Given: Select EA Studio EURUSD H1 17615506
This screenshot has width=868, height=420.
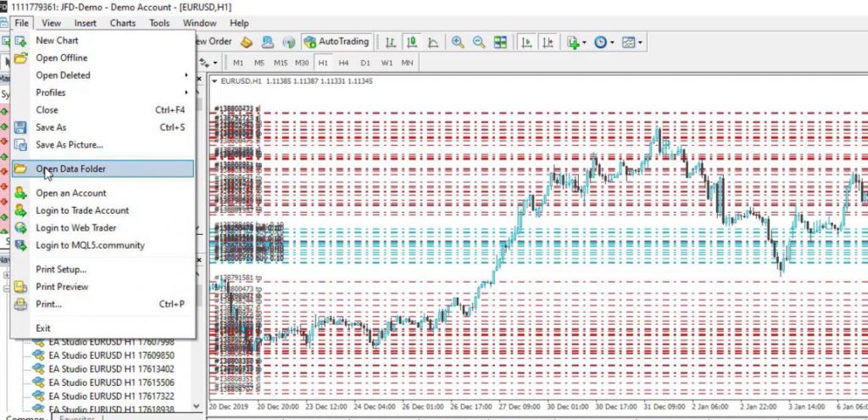Looking at the screenshot, I should tap(111, 383).
